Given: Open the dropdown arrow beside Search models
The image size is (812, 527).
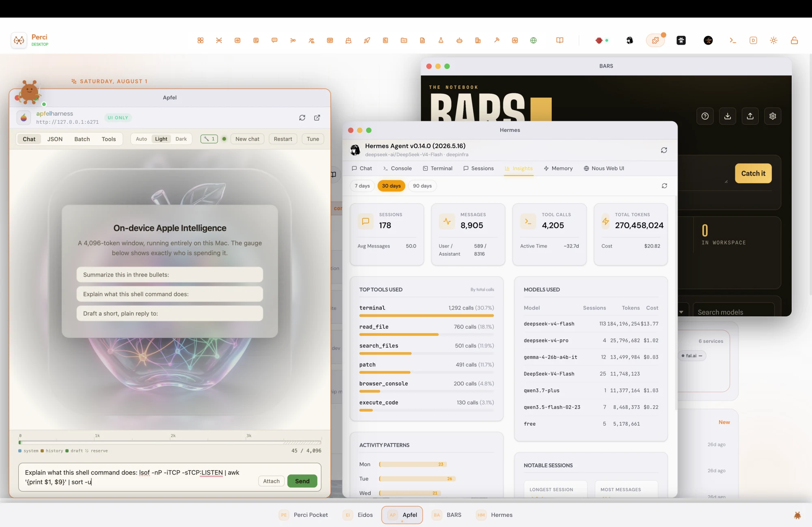Looking at the screenshot, I should tap(681, 312).
